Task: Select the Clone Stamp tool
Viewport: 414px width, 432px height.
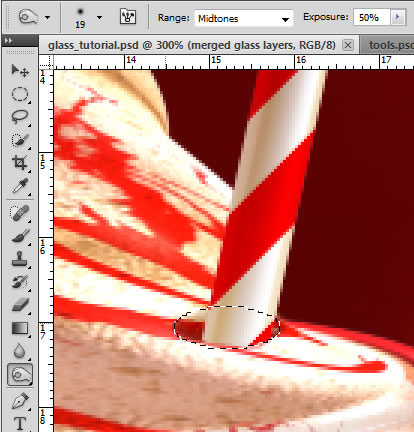Action: (x=20, y=259)
